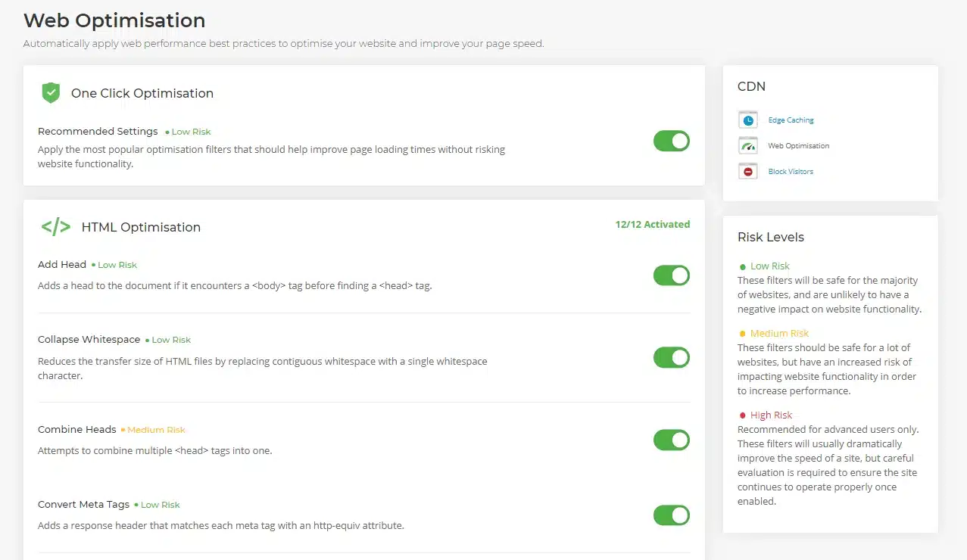Click the HTML Optimisation section heading
The height and width of the screenshot is (560, 967).
coord(141,227)
